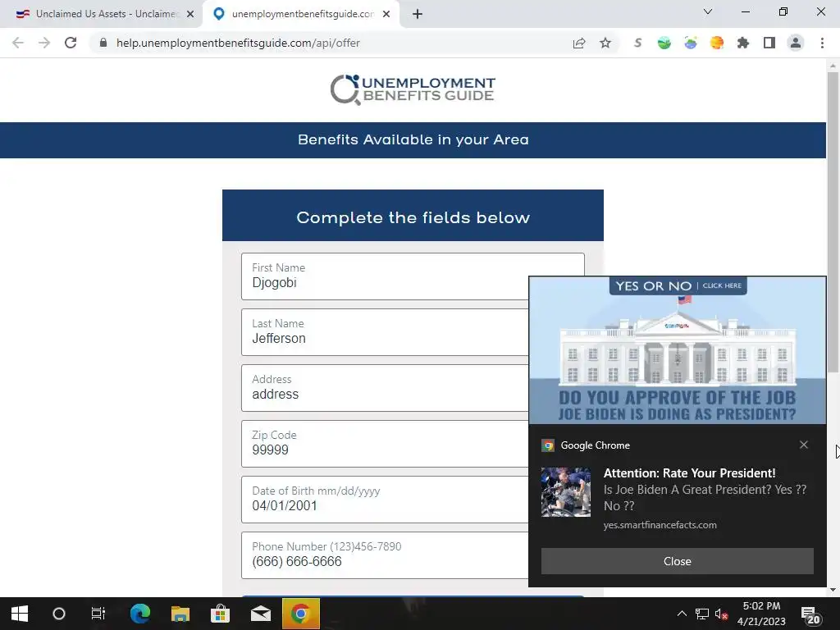View site info via padlock icon

(103, 43)
